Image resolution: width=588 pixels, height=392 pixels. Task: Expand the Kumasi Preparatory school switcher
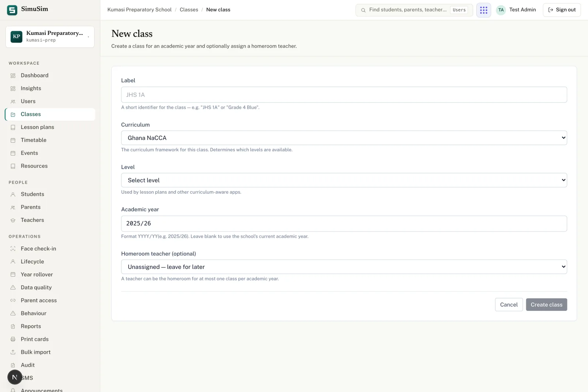[50, 37]
